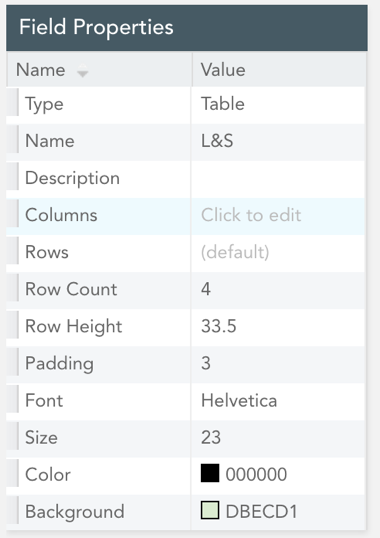The width and height of the screenshot is (380, 538).
Task: Edit the Size value 23
Action: coord(278,438)
